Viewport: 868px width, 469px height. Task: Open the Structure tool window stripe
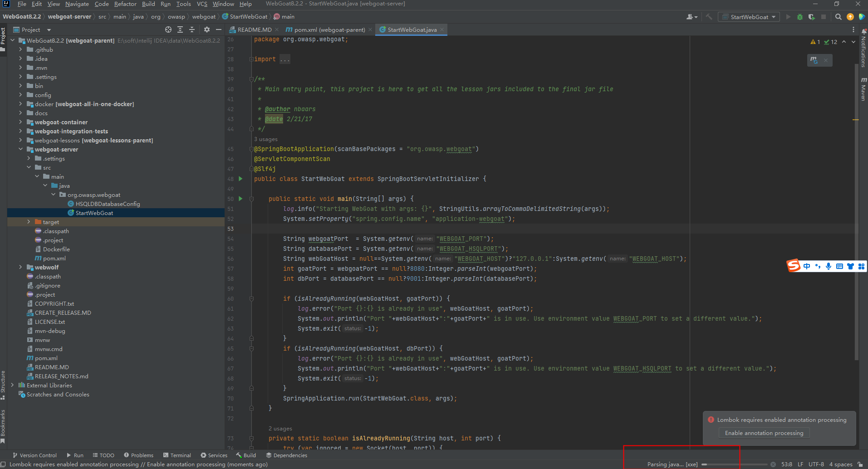3,385
